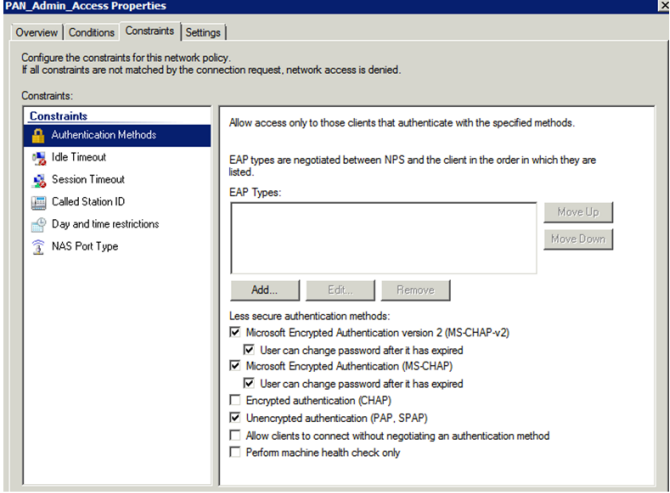The image size is (670, 493).
Task: Uncheck Unencrypted authentication (PAP, SPAP)
Action: [236, 418]
